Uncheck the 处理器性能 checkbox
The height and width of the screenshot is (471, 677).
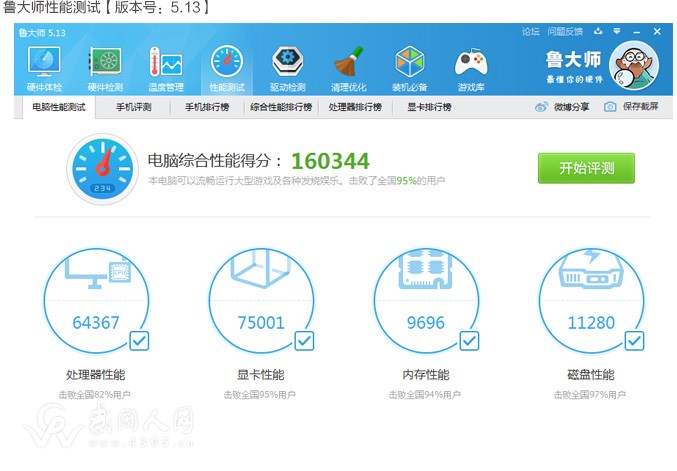click(x=139, y=341)
